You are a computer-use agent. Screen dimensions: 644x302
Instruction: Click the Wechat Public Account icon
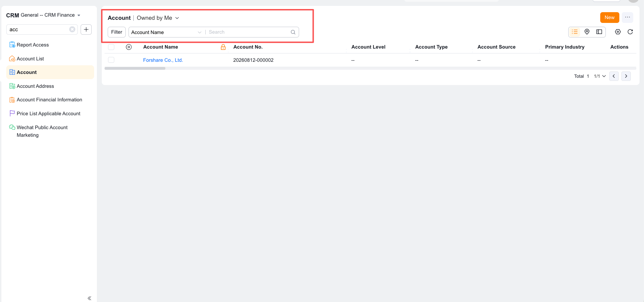[x=12, y=127]
